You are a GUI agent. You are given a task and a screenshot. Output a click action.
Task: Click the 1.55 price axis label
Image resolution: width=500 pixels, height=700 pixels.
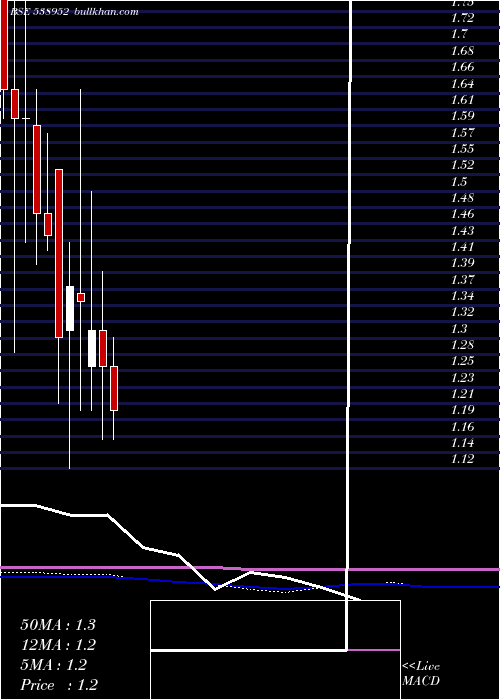462,149
